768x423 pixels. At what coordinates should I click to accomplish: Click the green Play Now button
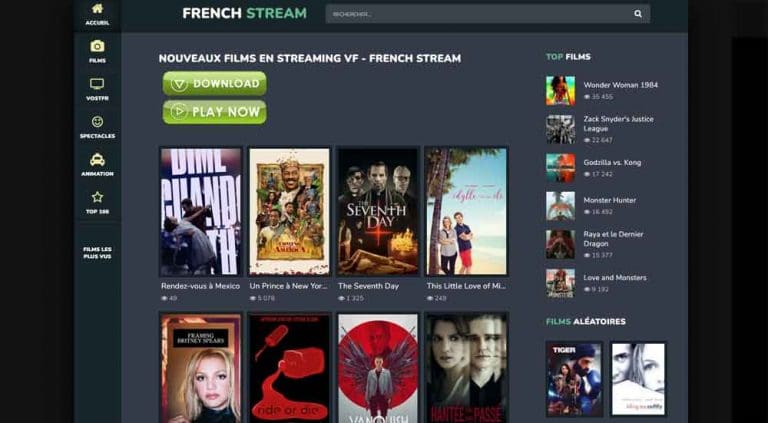215,112
